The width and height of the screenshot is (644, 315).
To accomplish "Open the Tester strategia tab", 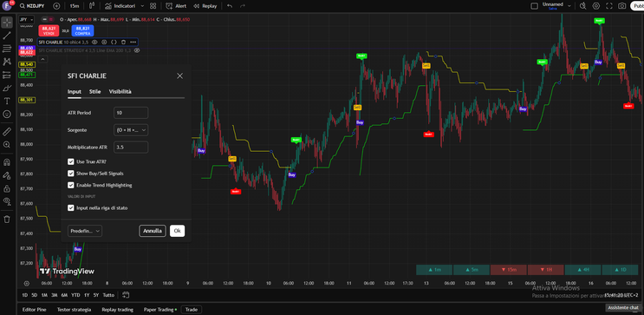I will click(x=74, y=310).
